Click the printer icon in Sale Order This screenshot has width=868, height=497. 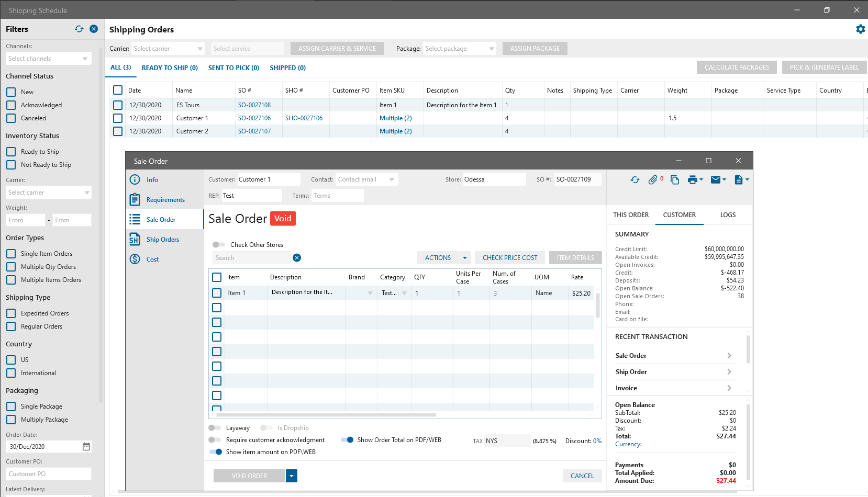[x=693, y=180]
